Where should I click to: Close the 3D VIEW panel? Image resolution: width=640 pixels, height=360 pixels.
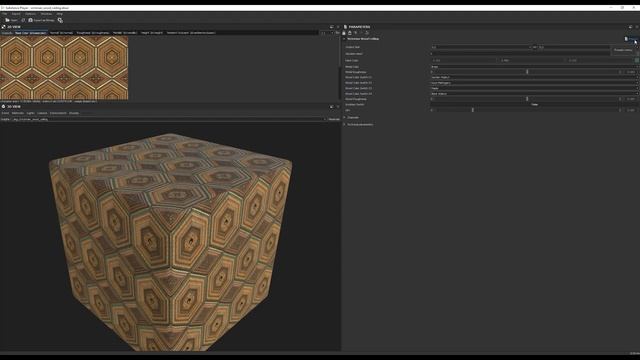pos(338,107)
